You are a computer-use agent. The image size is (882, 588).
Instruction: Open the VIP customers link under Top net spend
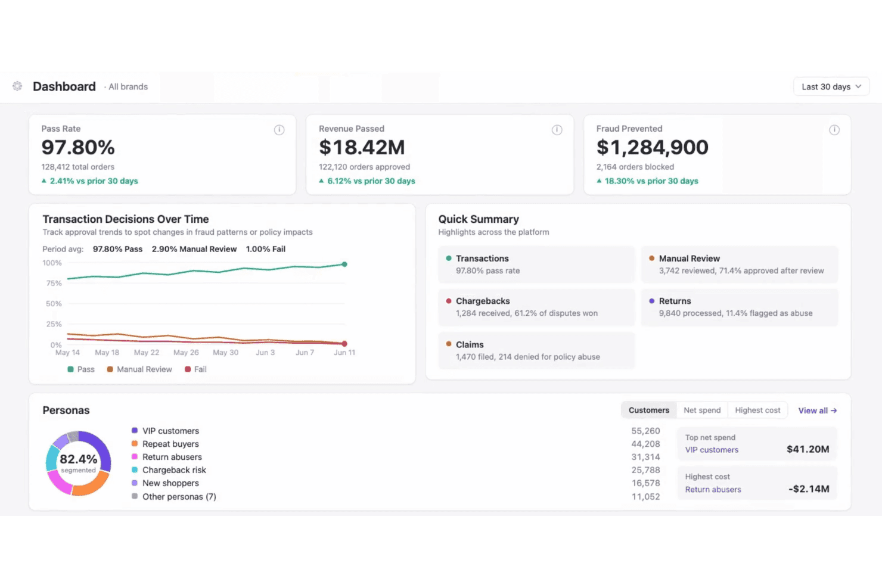(x=712, y=450)
